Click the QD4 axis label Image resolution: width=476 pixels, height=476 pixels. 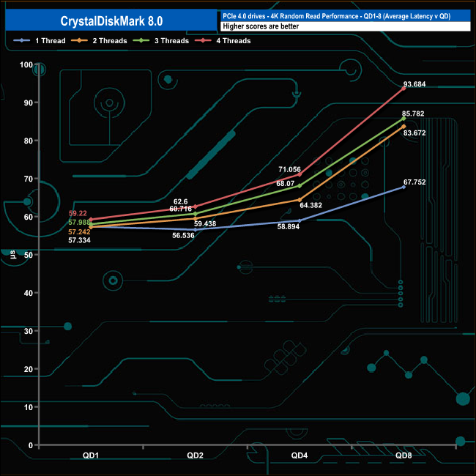tap(300, 455)
